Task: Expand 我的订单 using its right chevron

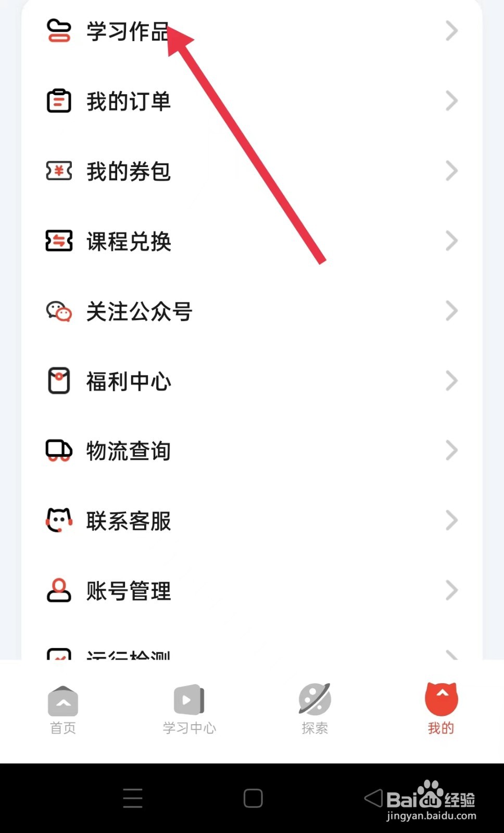Action: pos(452,101)
